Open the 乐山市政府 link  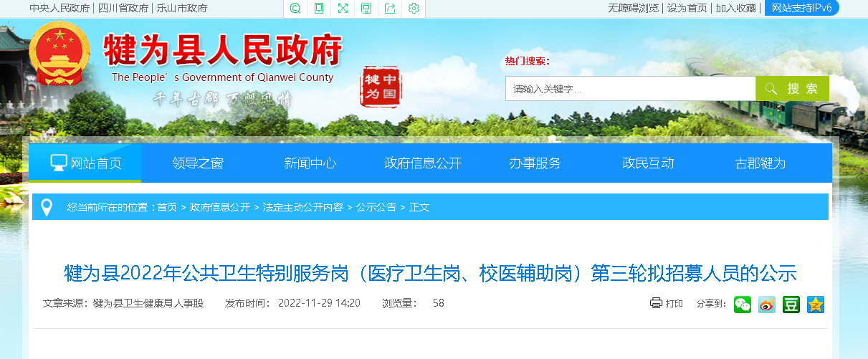click(x=182, y=8)
